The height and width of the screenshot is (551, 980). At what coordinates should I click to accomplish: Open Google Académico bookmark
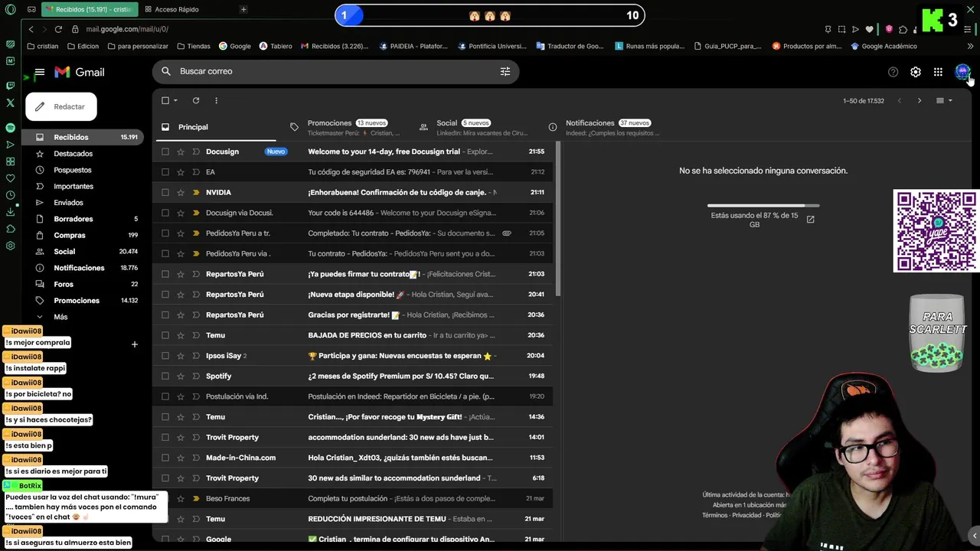point(884,46)
